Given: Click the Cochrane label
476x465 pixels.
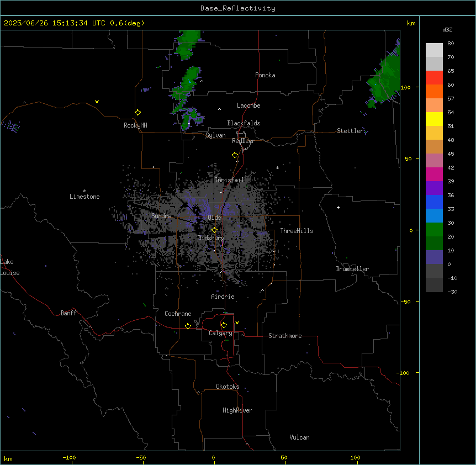Looking at the screenshot, I should pos(178,314).
